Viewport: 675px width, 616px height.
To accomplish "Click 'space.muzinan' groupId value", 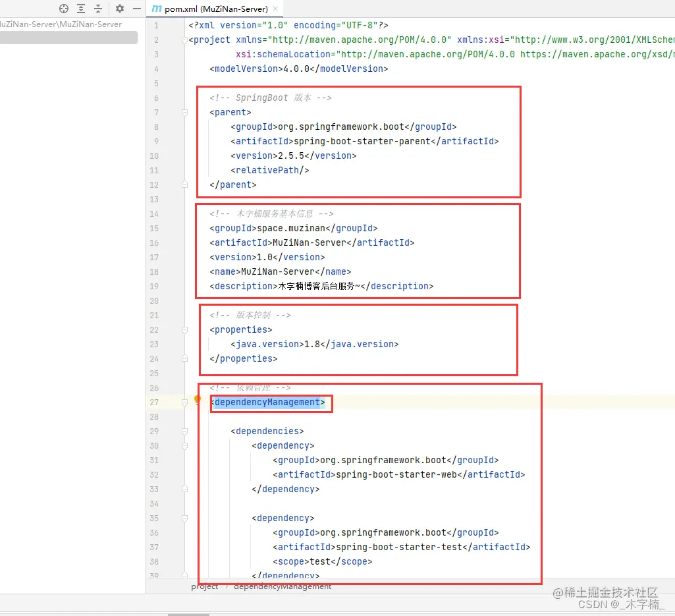I will pos(291,229).
